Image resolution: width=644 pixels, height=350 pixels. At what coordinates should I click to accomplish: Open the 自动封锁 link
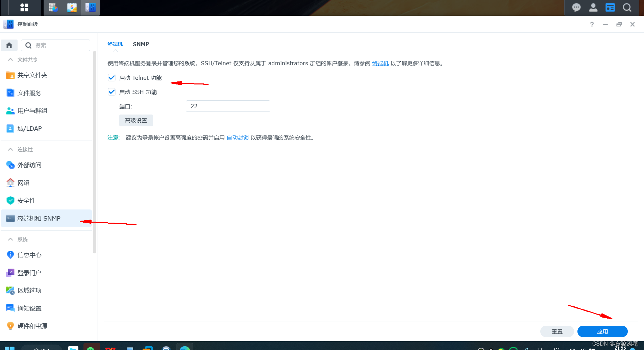tap(237, 137)
